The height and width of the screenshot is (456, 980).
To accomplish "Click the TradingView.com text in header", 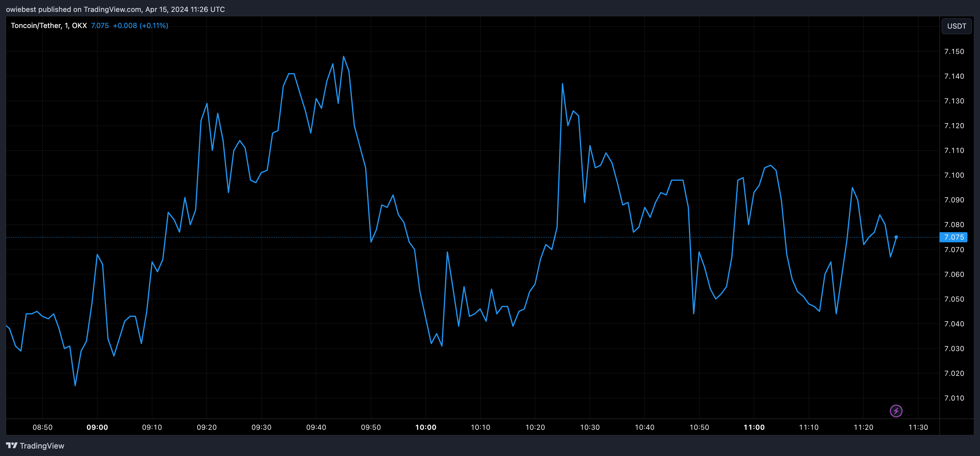I will click(112, 9).
